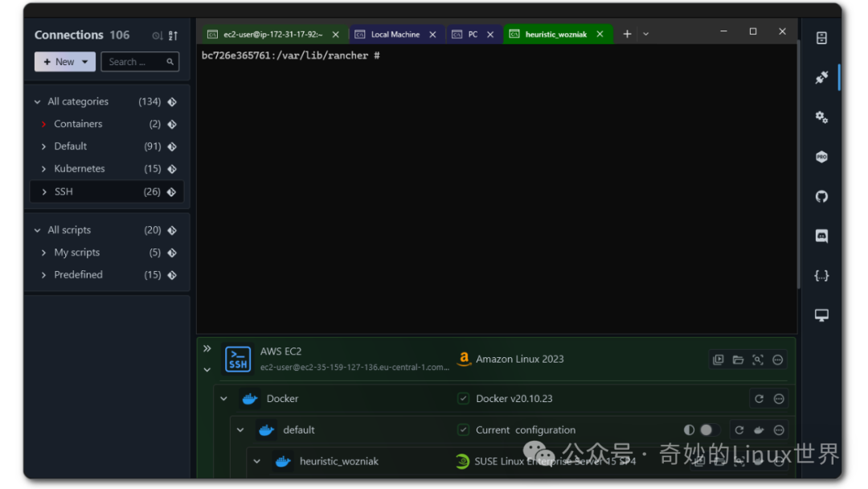Open the terminal tab list dropdown
This screenshot has height=489, width=868.
tap(645, 35)
